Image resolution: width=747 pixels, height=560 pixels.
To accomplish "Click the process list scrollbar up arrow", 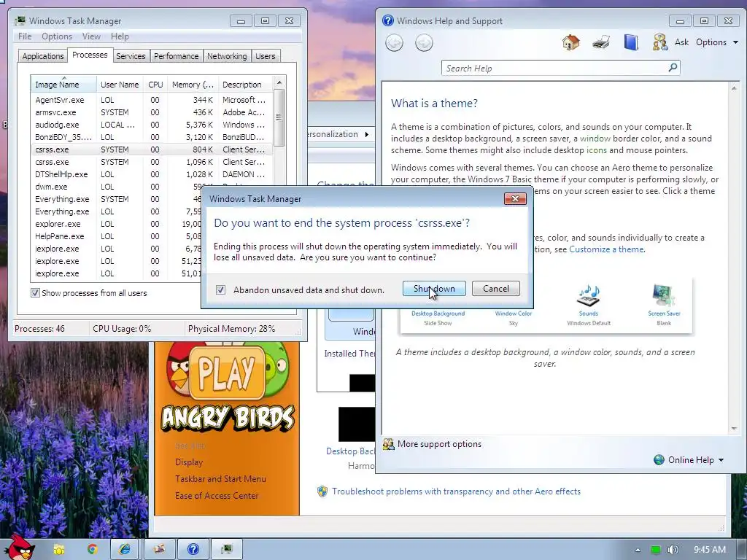I will [x=279, y=82].
